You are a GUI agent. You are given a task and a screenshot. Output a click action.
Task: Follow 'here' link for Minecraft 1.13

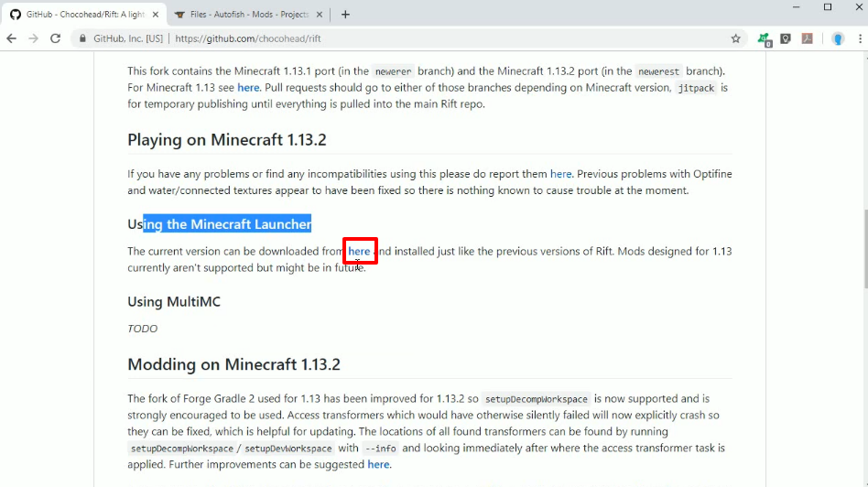point(248,88)
